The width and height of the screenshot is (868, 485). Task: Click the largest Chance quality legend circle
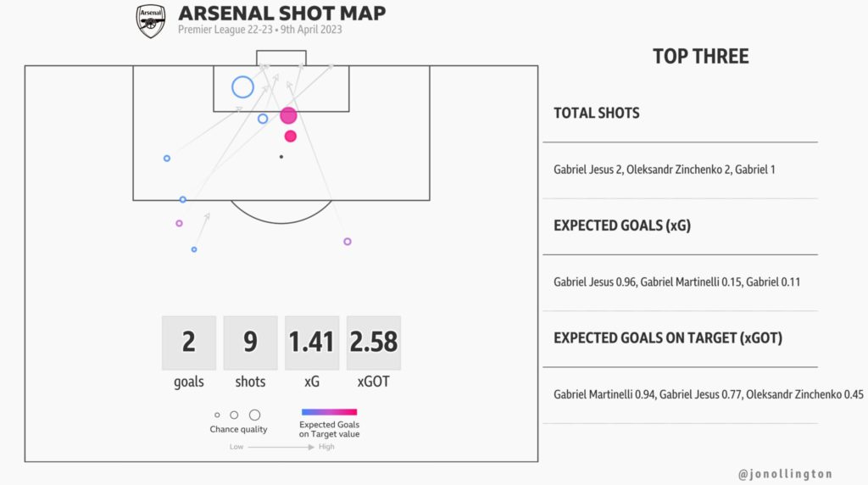point(254,415)
